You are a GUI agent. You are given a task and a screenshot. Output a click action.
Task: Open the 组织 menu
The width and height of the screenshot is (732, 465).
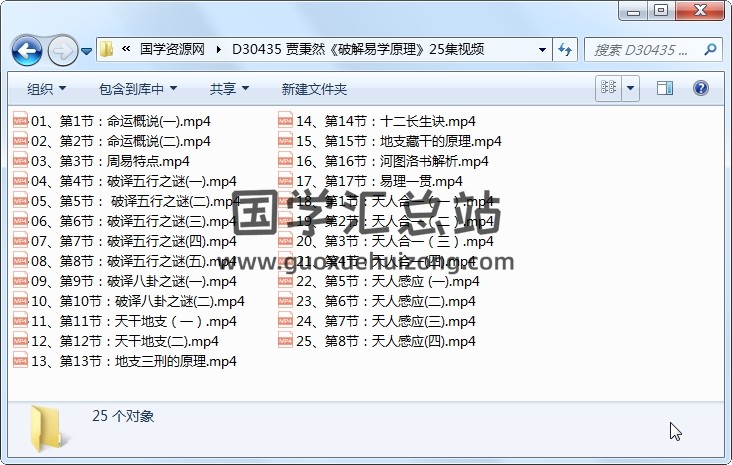tap(46, 89)
